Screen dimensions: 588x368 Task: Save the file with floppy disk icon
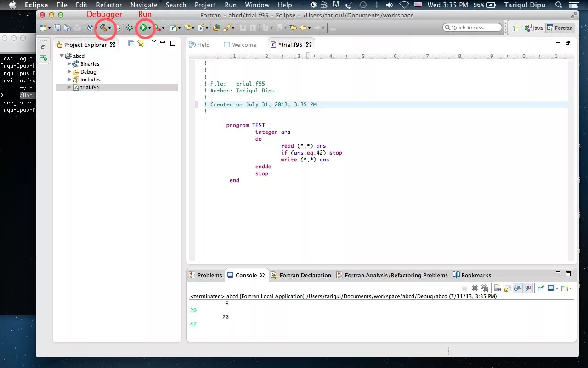pyautogui.click(x=57, y=28)
